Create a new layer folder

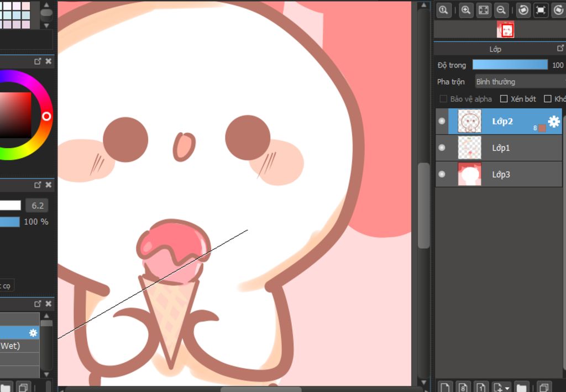(522, 387)
